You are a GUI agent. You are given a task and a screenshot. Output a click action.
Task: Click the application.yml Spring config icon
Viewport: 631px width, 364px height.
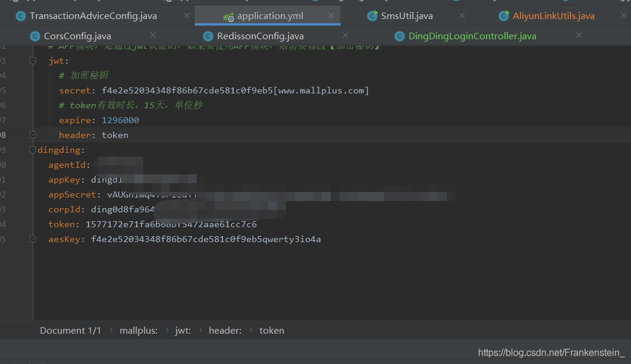click(228, 16)
